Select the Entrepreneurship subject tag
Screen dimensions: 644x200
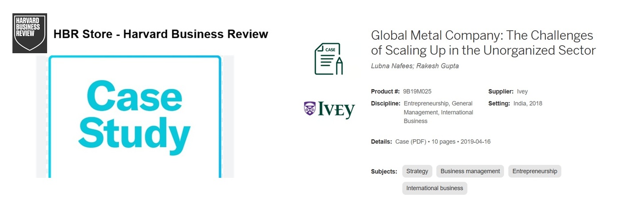click(535, 171)
